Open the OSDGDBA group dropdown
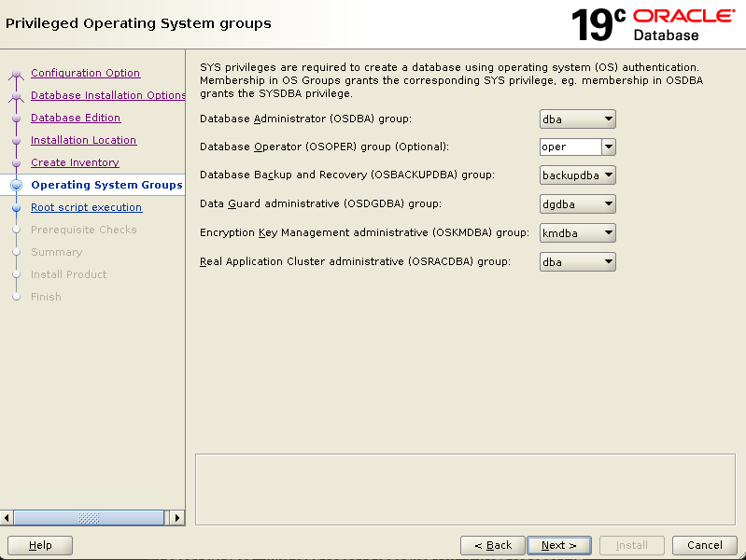746x560 pixels. pos(578,204)
